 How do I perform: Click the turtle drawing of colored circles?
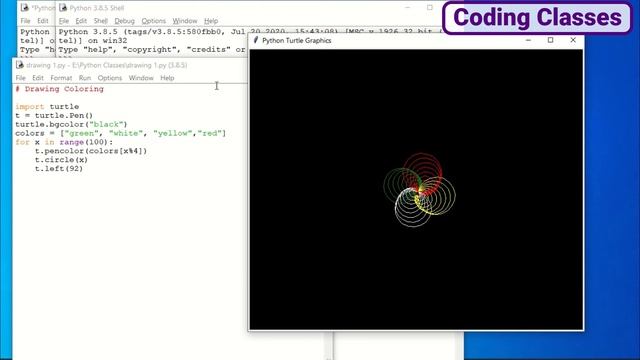click(x=419, y=190)
